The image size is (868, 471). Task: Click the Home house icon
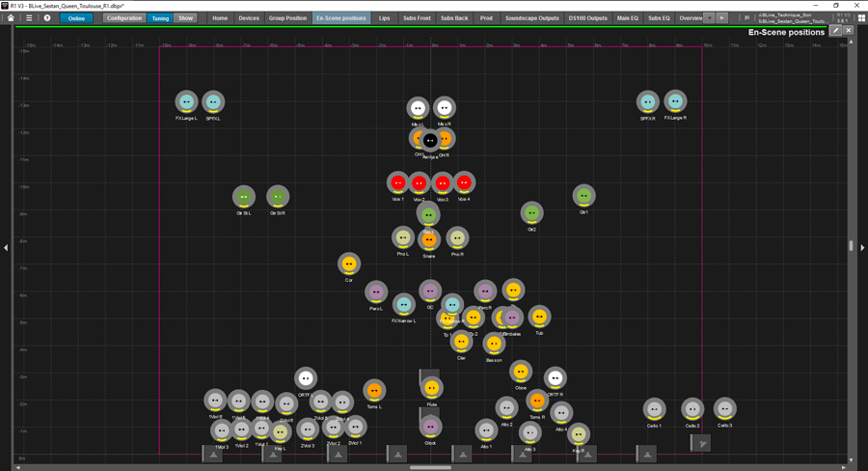(x=11, y=17)
